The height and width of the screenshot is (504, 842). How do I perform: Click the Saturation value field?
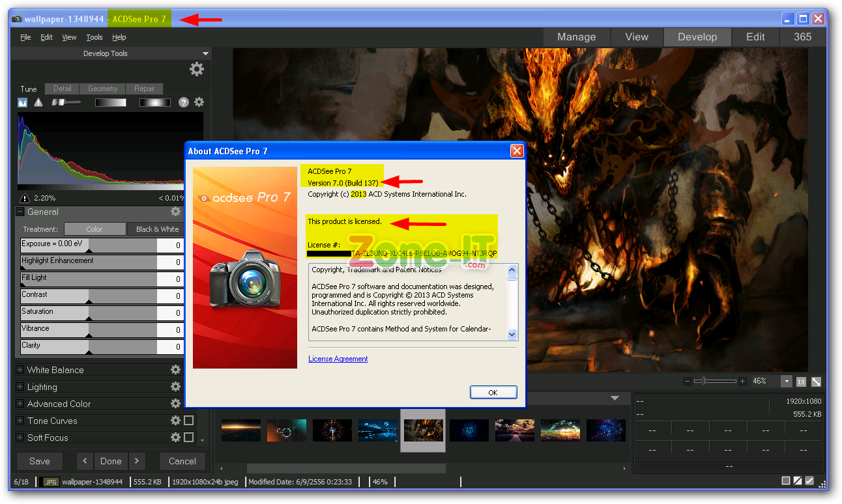pos(170,313)
